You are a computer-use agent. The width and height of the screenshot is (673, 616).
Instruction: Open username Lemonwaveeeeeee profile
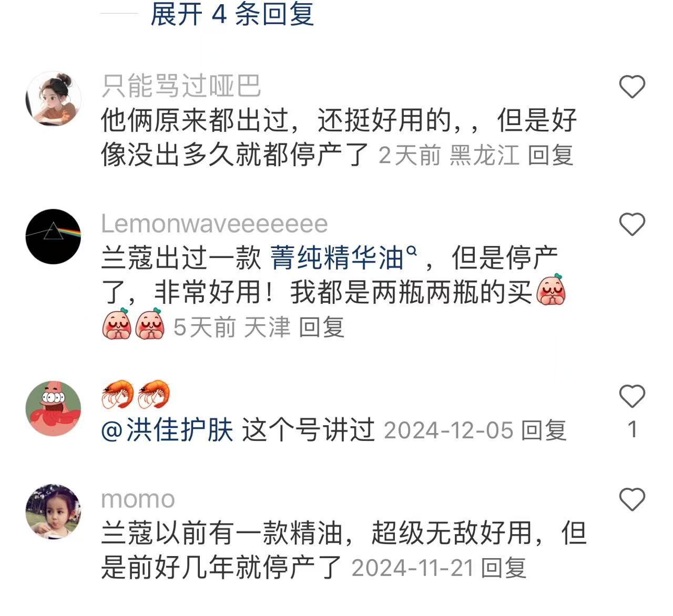click(x=215, y=224)
